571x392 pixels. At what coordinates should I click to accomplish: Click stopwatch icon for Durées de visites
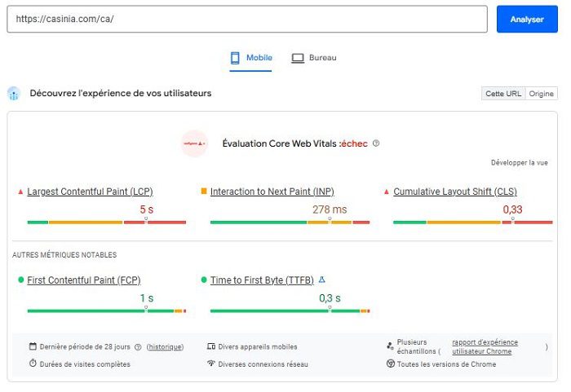click(33, 363)
